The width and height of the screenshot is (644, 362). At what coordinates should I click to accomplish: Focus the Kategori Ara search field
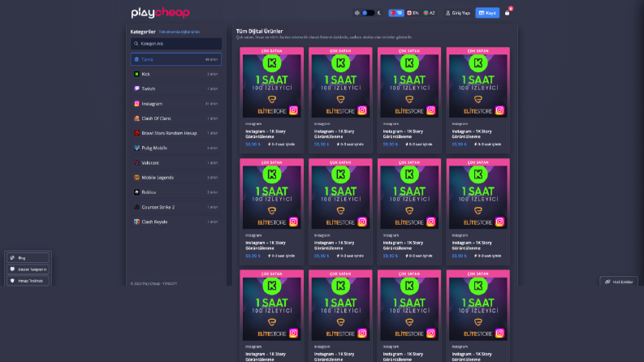(x=176, y=44)
